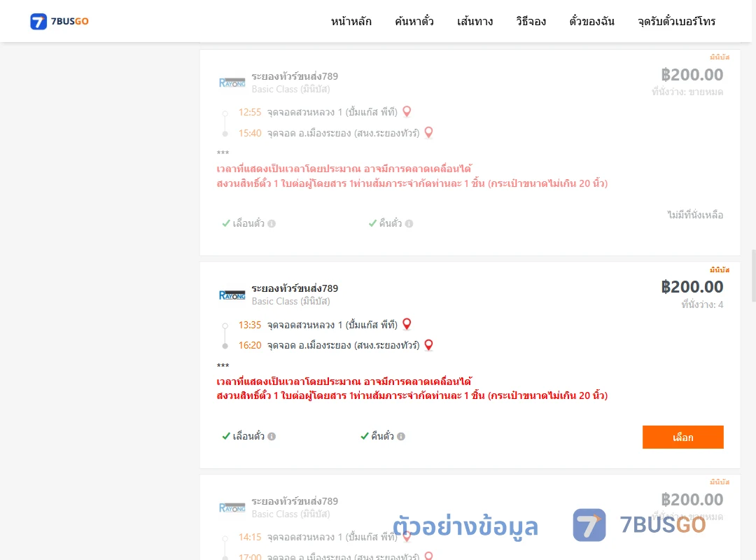Click Rayong operator logo on 14:15 trip
The height and width of the screenshot is (560, 756).
232,507
